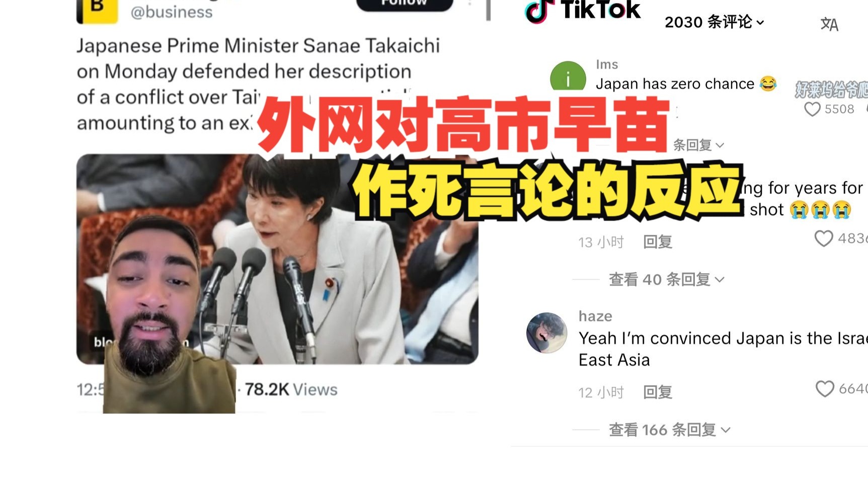Open lms green avatar icon
Screen dimensions: 868x488
[x=568, y=76]
